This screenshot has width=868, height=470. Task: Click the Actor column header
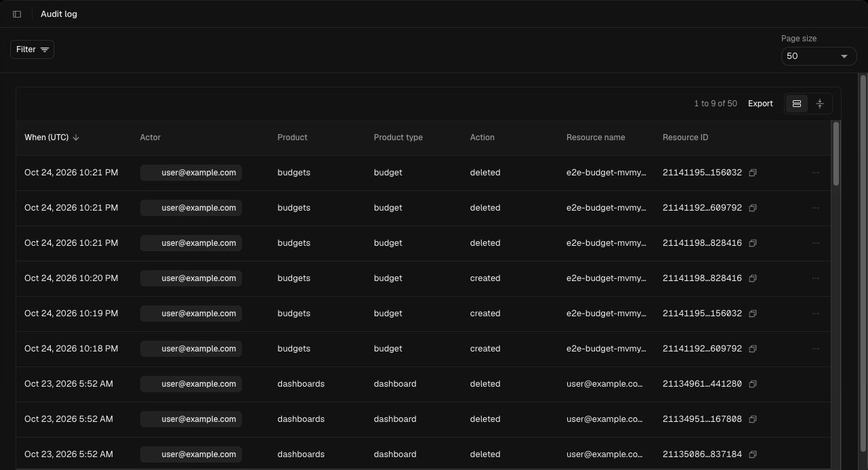150,137
